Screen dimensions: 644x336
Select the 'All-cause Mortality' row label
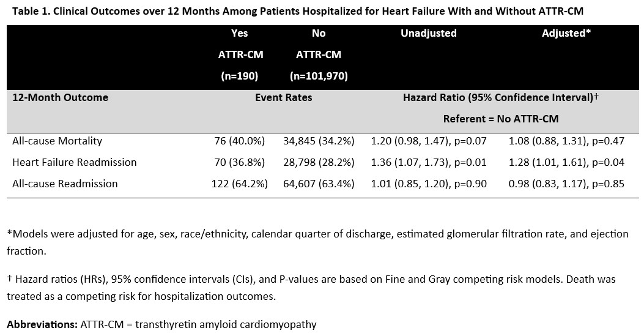coord(57,141)
